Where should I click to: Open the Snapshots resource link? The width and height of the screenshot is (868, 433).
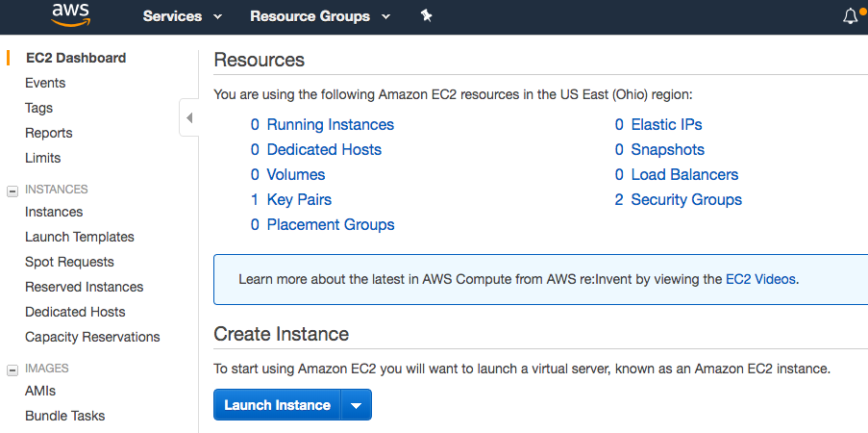point(668,150)
